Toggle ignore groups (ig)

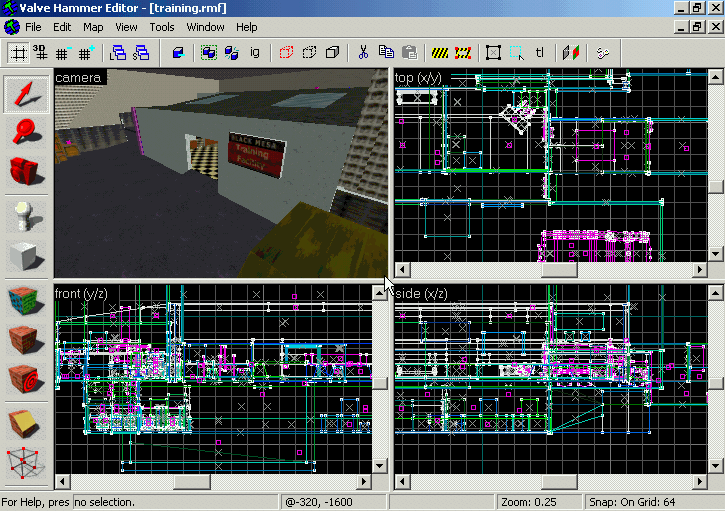tap(254, 53)
